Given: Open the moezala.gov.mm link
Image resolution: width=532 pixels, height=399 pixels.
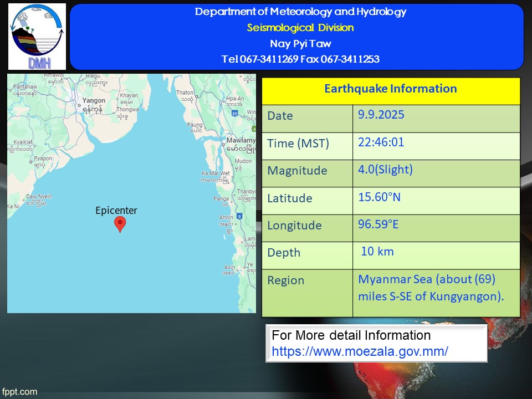Looking at the screenshot, I should pyautogui.click(x=360, y=351).
